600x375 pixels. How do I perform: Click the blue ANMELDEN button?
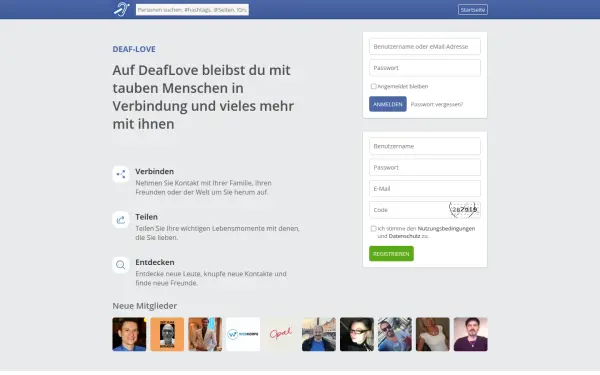(388, 104)
